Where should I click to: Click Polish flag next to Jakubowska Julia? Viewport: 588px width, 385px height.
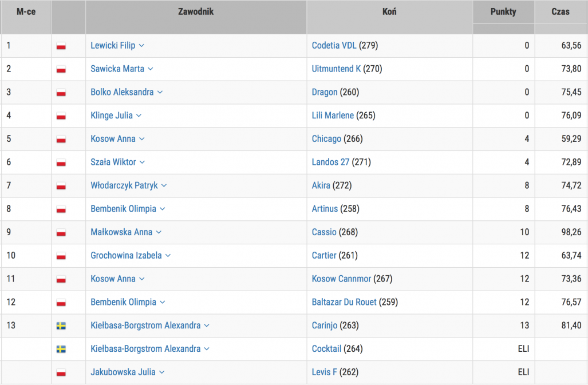61,373
